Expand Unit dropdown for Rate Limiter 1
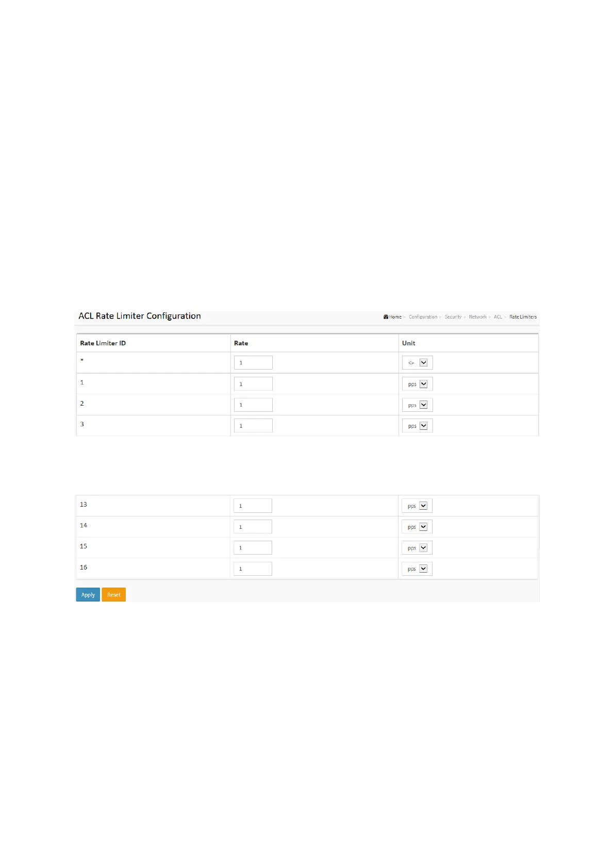This screenshot has width=614, height=868. point(417,384)
